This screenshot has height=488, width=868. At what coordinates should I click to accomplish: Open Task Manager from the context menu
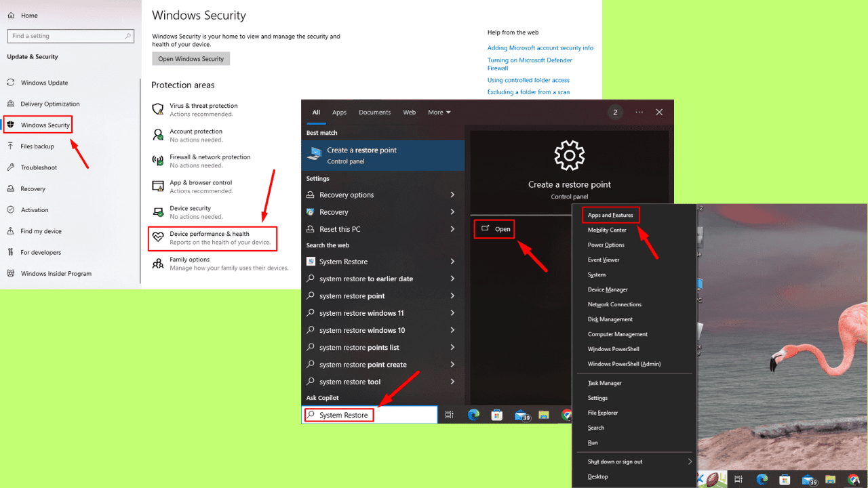[x=605, y=383]
